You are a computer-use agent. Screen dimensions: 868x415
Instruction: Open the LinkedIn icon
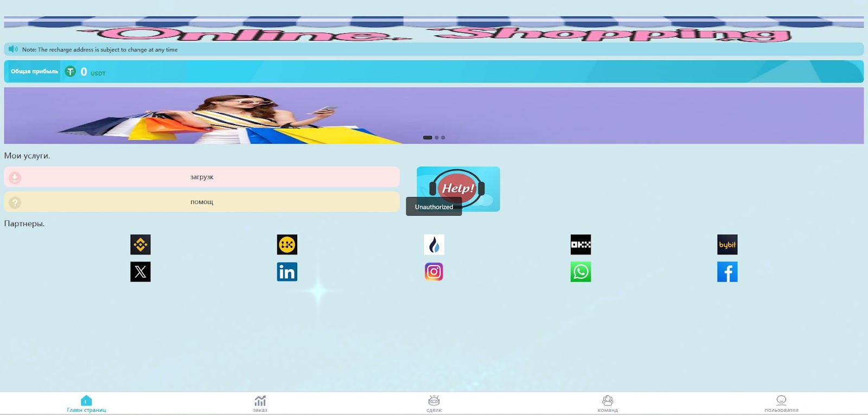point(287,272)
